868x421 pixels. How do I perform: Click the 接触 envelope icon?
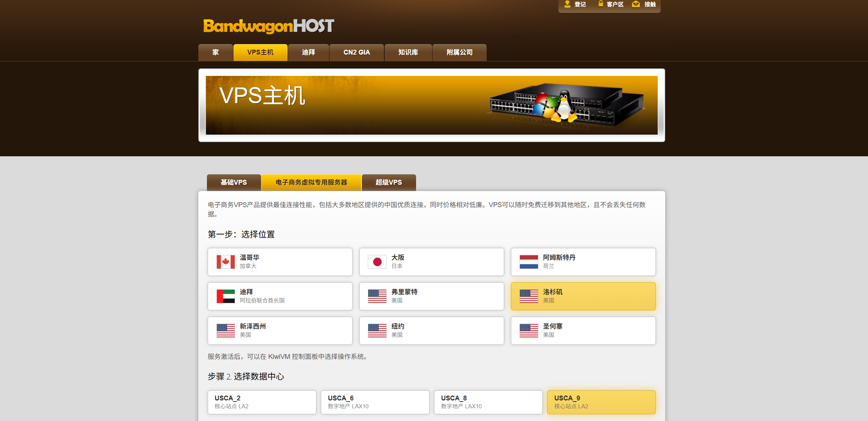click(x=636, y=4)
